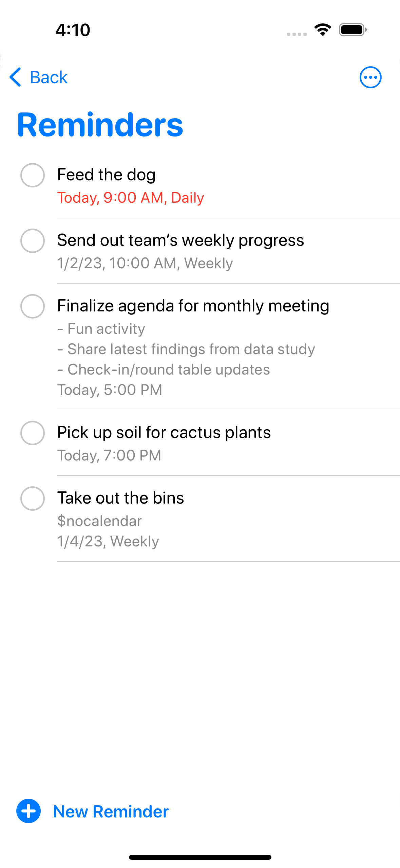Mark 'Feed the dog' as complete
Viewport: 400px width, 868px height.
33,175
